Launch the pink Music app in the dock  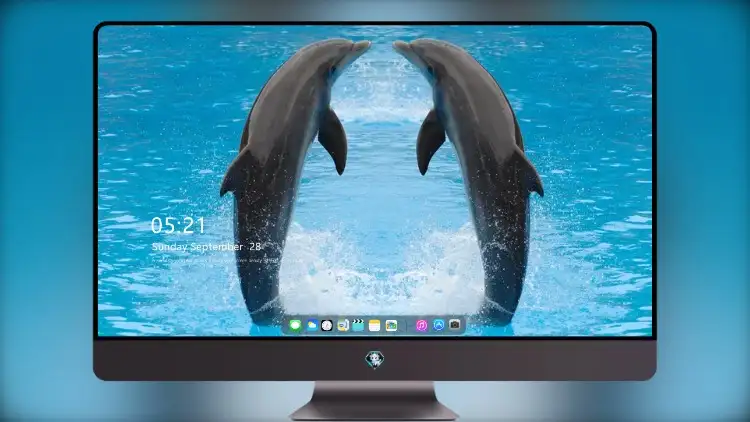click(x=422, y=325)
